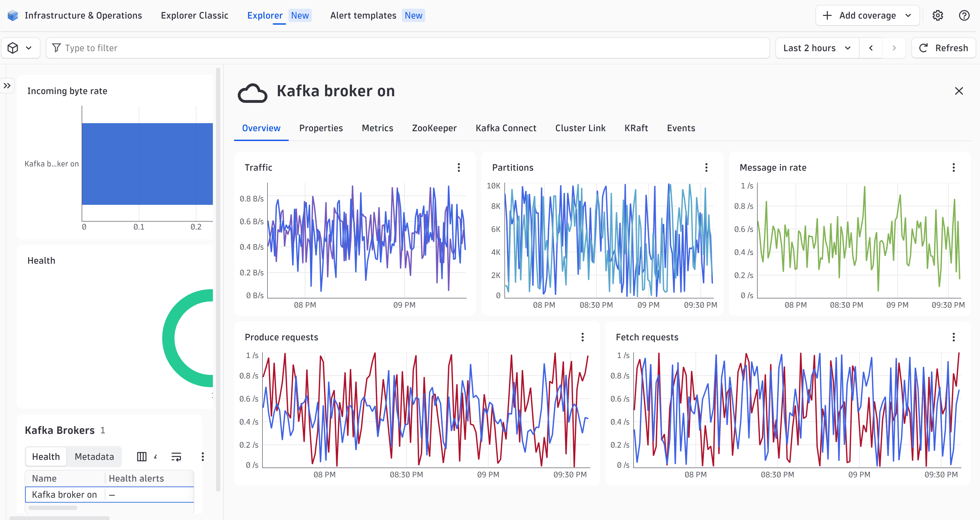This screenshot has width=980, height=520.
Task: Select Metadata view toggle in Kafka Brokers
Action: point(94,456)
